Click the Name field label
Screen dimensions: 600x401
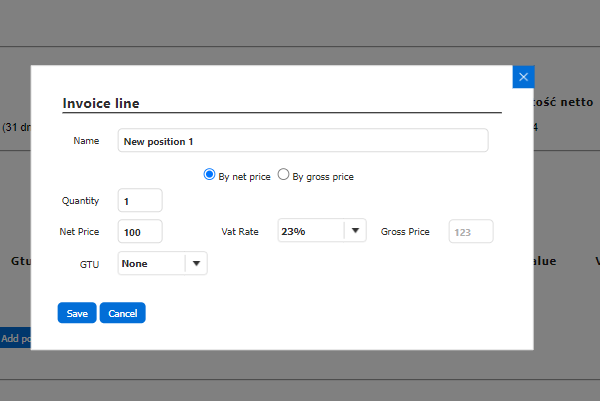pyautogui.click(x=86, y=141)
